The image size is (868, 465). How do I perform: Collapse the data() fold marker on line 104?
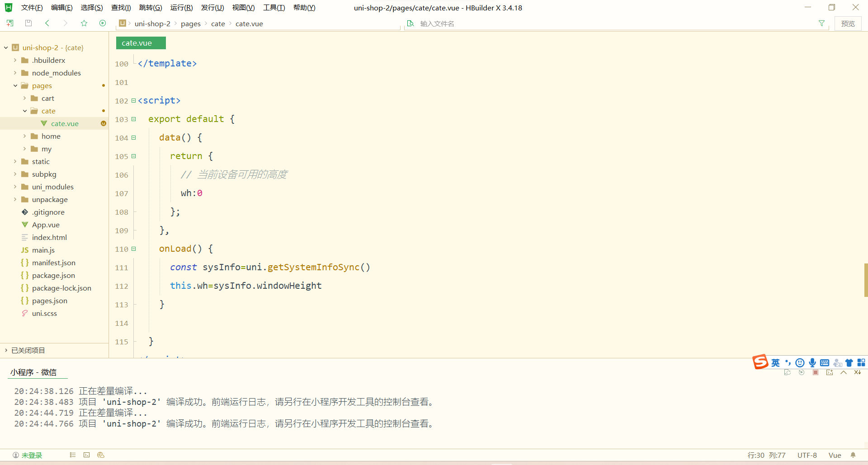point(133,138)
